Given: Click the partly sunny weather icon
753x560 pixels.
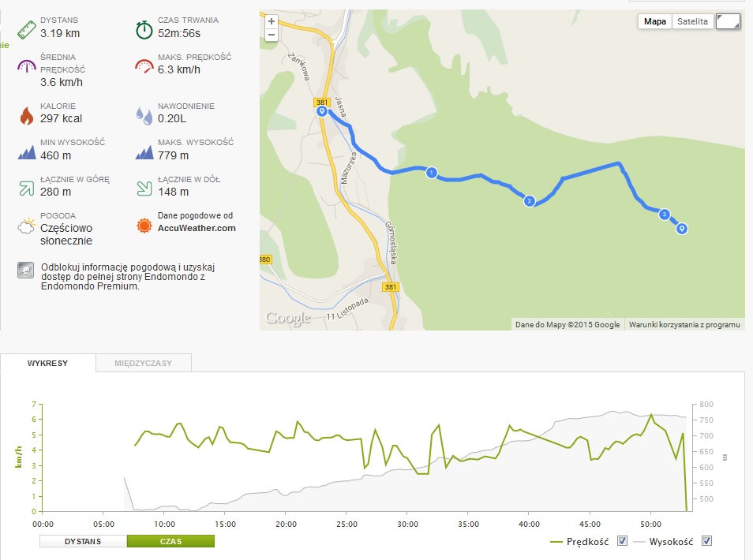Looking at the screenshot, I should click(x=27, y=227).
